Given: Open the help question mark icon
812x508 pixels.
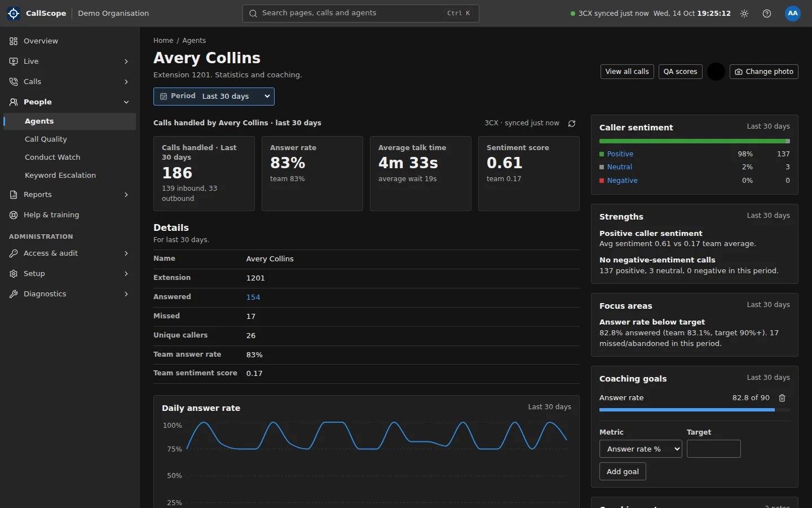Looking at the screenshot, I should pos(767,14).
